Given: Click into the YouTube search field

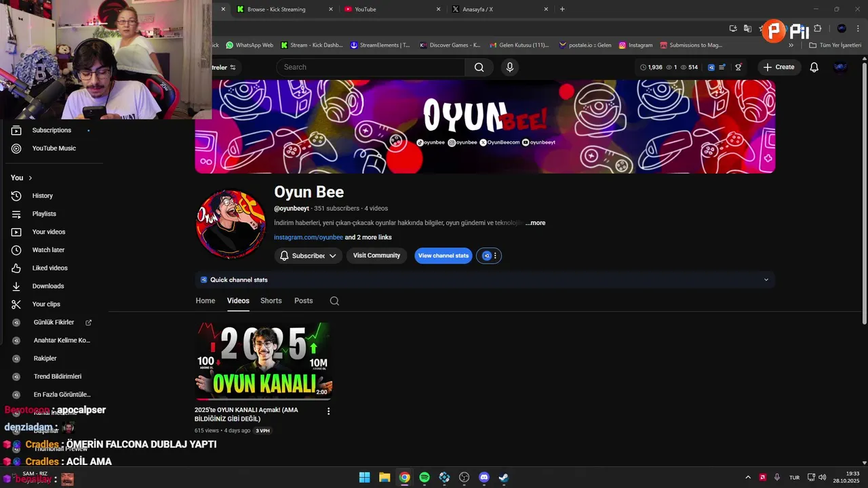Looking at the screenshot, I should (370, 67).
